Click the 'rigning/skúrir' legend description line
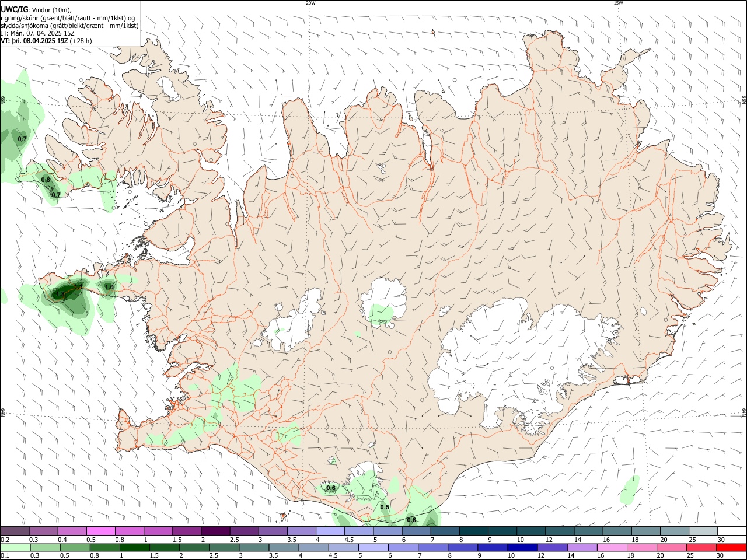Image resolution: width=747 pixels, height=560 pixels. 68,18
